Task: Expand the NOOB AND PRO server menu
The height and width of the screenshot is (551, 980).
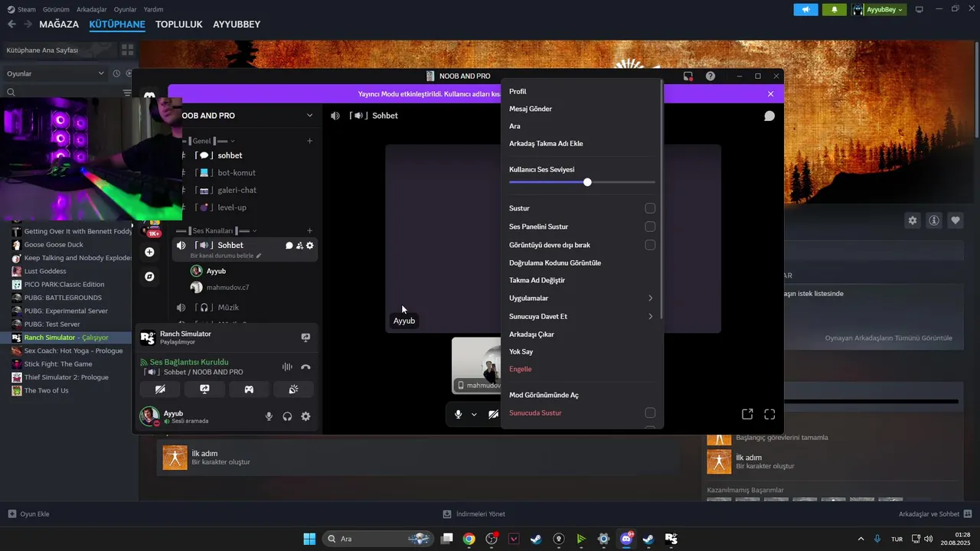Action: [309, 116]
